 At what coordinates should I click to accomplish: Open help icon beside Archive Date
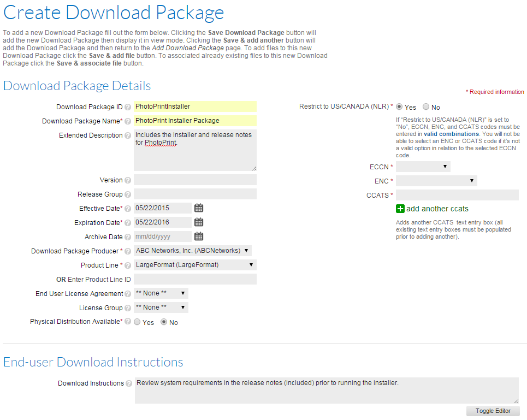coord(128,237)
